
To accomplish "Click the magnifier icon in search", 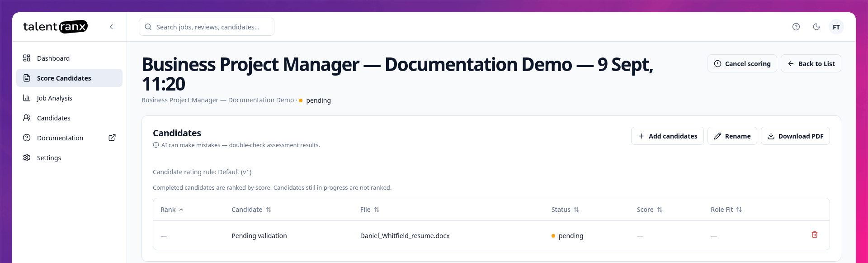I will pyautogui.click(x=148, y=27).
